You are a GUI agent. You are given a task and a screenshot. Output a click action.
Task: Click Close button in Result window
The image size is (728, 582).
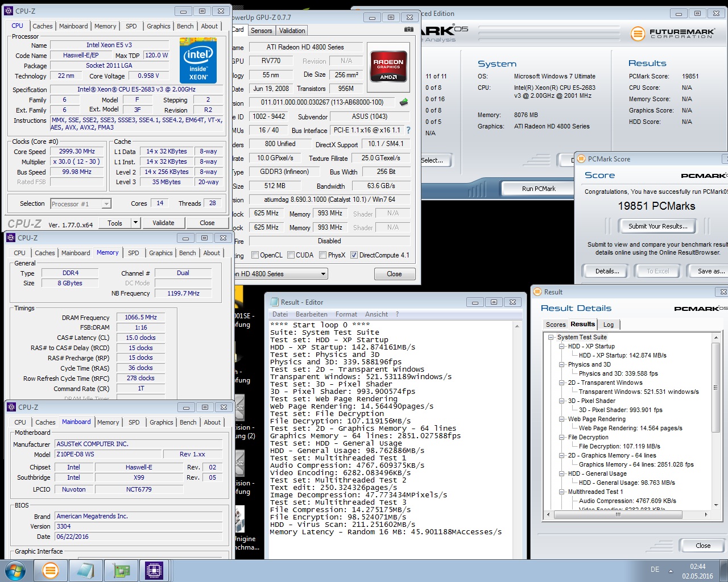click(x=703, y=546)
